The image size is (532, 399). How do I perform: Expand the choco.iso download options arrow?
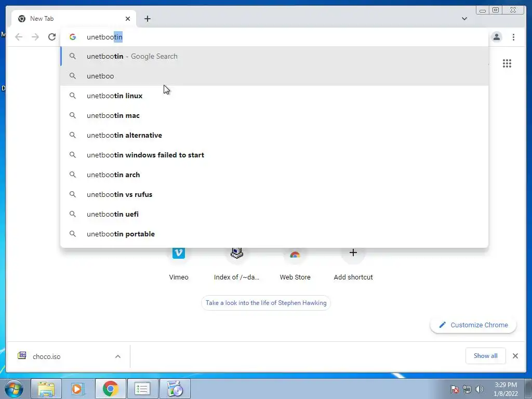[x=118, y=356]
